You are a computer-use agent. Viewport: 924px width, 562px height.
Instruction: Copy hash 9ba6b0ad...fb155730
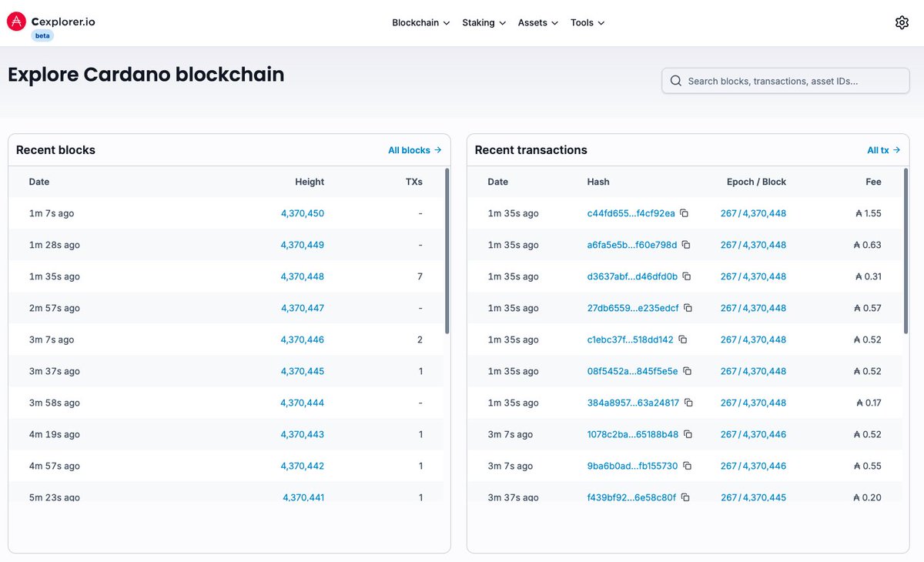(x=687, y=466)
